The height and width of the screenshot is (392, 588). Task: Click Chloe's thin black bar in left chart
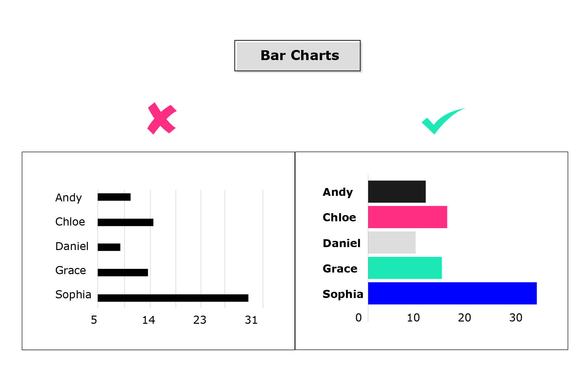tap(125, 222)
